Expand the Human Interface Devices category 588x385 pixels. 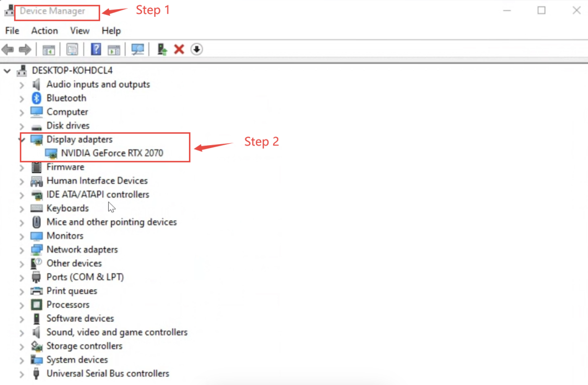coord(22,182)
